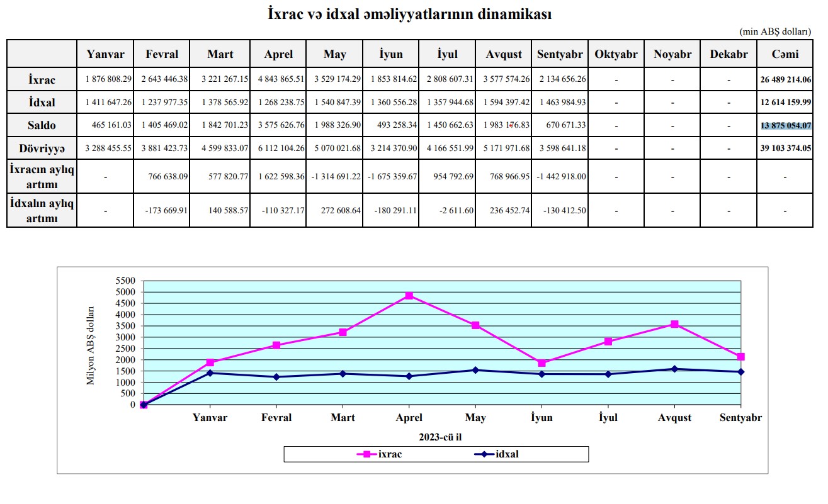828x504 pixels.
Task: Click the Sentyabr marker on the pink ixrac line
Action: (741, 357)
